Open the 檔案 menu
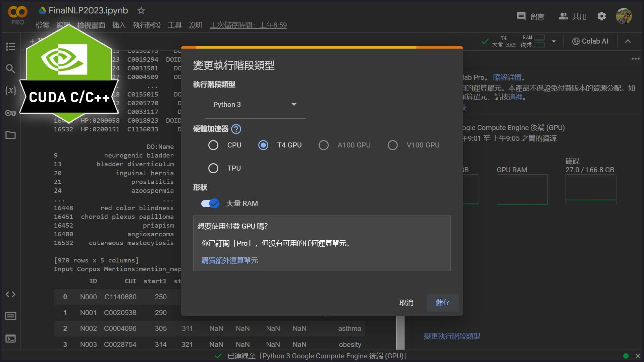 (43, 25)
